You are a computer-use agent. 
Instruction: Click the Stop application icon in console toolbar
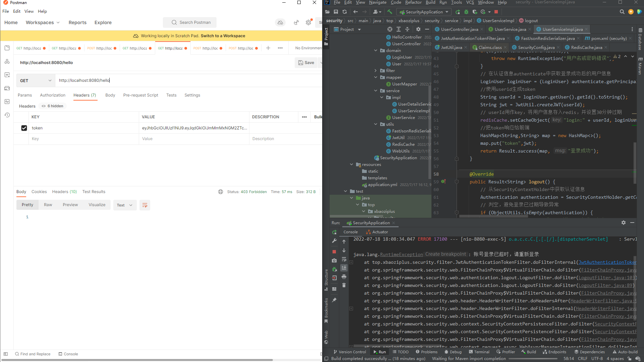(x=334, y=251)
